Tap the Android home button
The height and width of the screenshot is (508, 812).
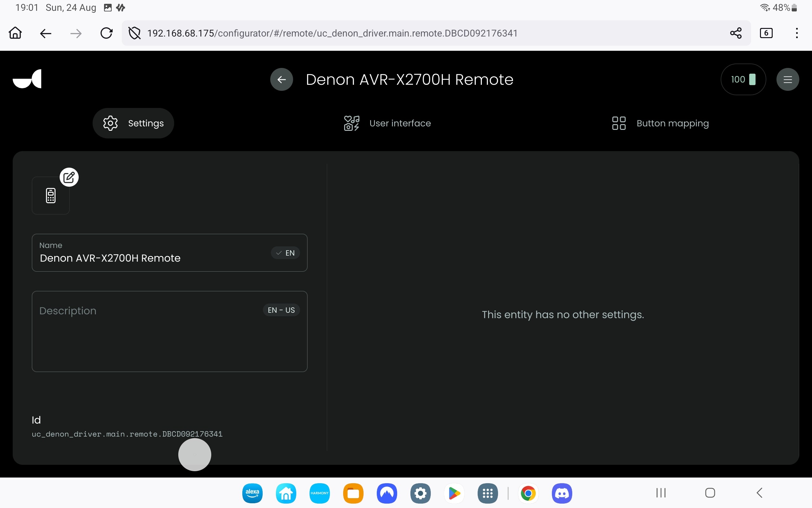(x=710, y=493)
